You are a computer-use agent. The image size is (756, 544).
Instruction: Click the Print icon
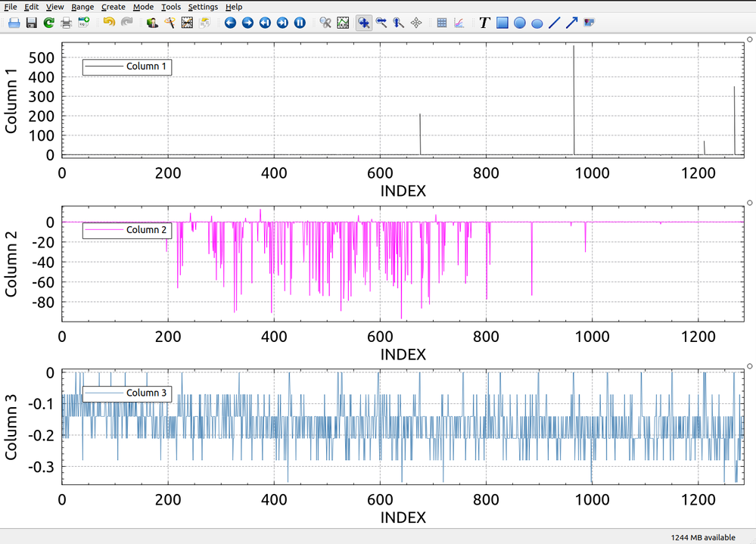[66, 23]
